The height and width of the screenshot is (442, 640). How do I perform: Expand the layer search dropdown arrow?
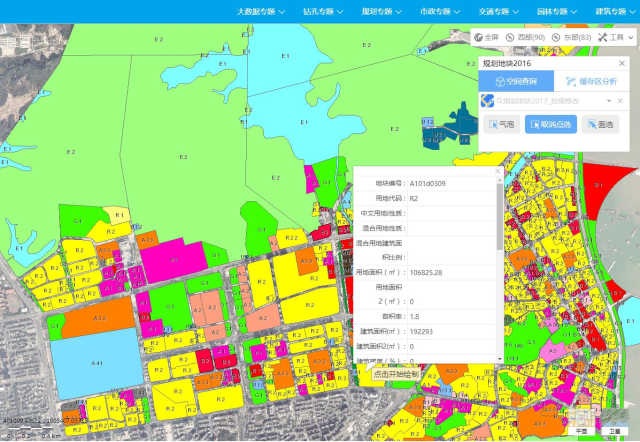tap(606, 101)
